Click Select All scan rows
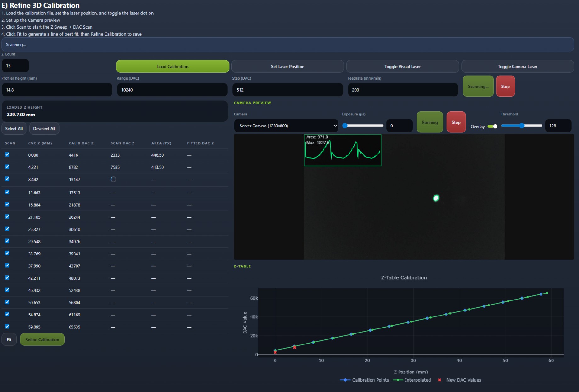Image resolution: width=579 pixels, height=392 pixels. click(14, 128)
